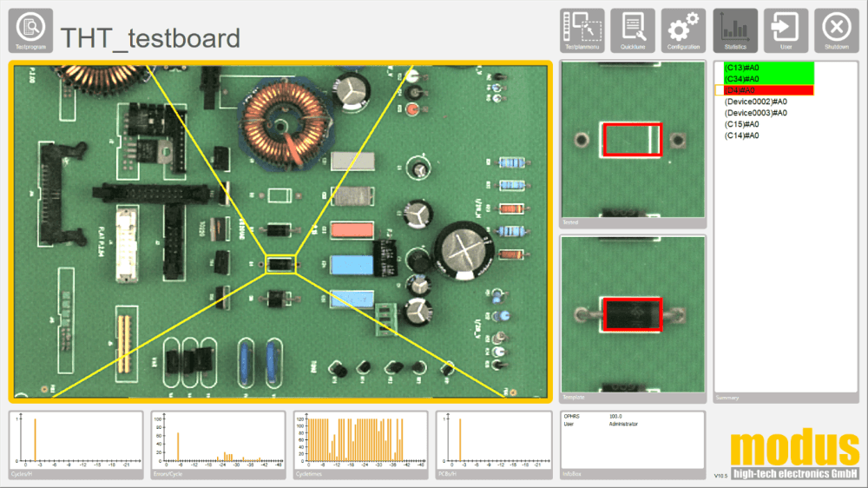Click the THT_testboard title

click(x=150, y=38)
